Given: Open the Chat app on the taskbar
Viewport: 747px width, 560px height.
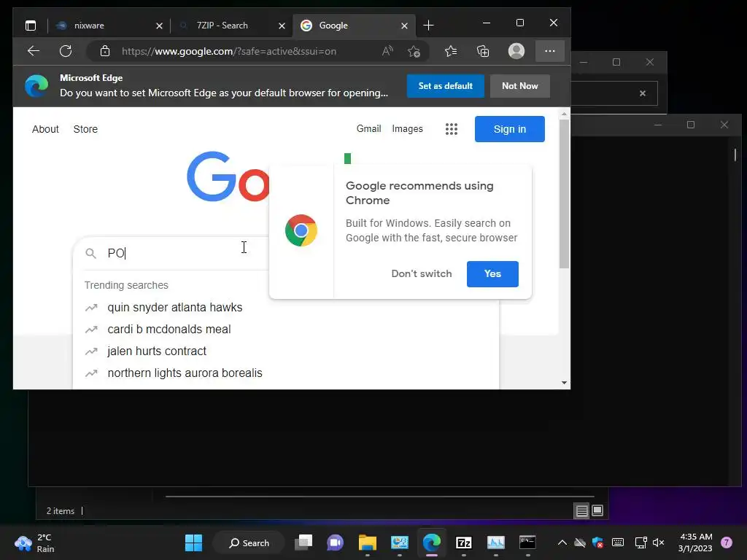Looking at the screenshot, I should coord(336,542).
